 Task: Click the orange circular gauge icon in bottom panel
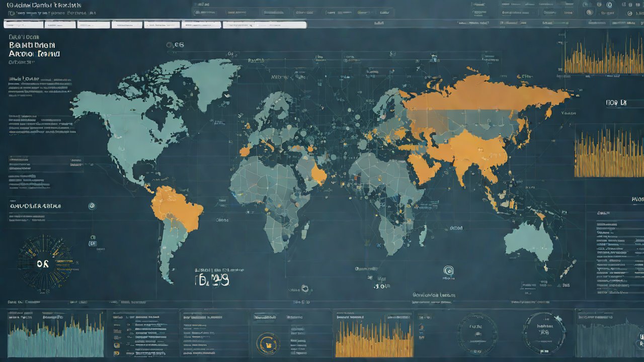pyautogui.click(x=266, y=343)
